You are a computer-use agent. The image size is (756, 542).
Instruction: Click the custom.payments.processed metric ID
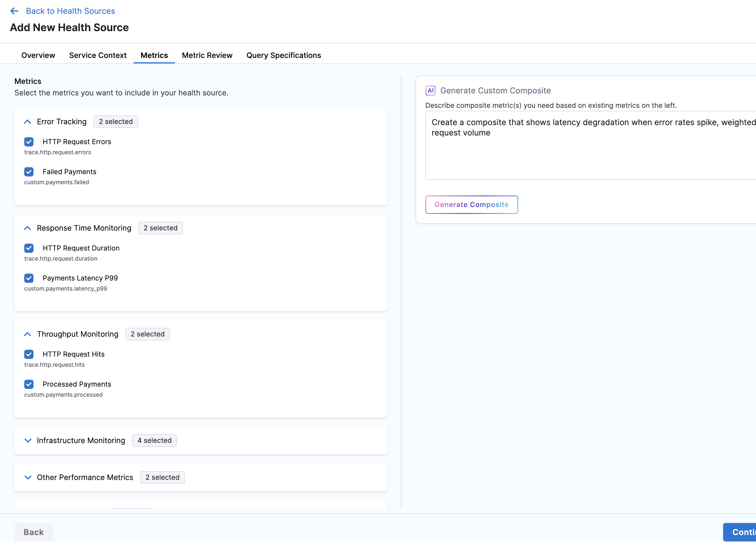(63, 394)
